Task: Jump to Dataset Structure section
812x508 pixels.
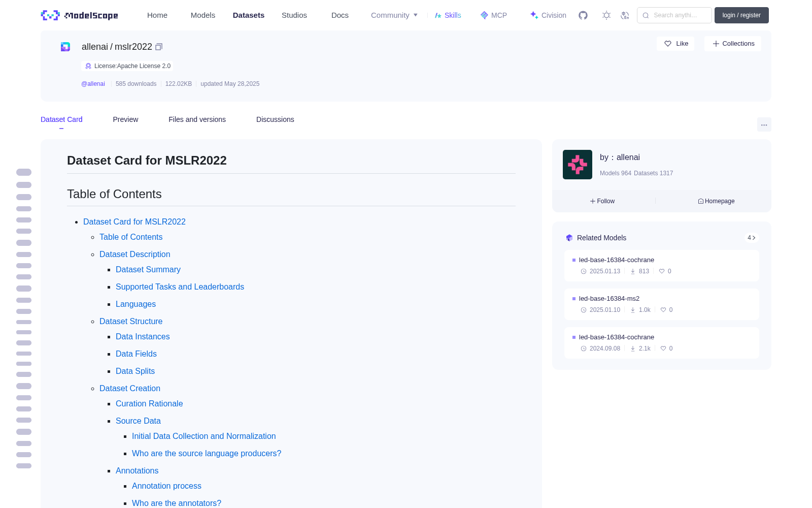Action: (x=131, y=321)
